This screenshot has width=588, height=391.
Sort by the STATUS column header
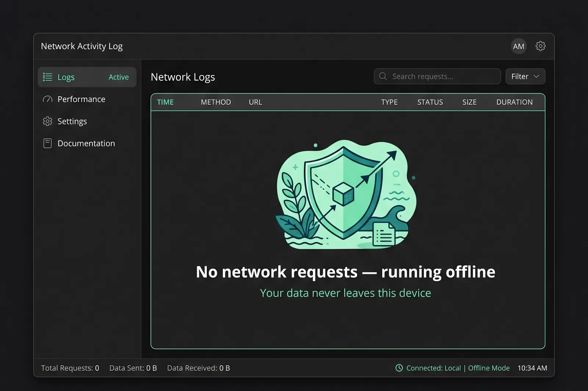(x=430, y=102)
